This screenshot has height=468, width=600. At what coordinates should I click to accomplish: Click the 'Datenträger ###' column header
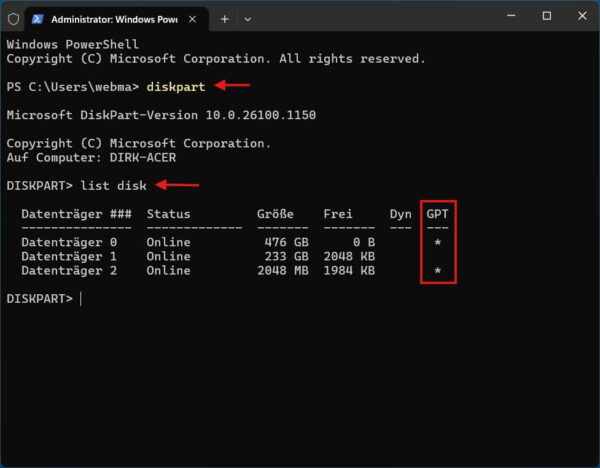coord(77,214)
